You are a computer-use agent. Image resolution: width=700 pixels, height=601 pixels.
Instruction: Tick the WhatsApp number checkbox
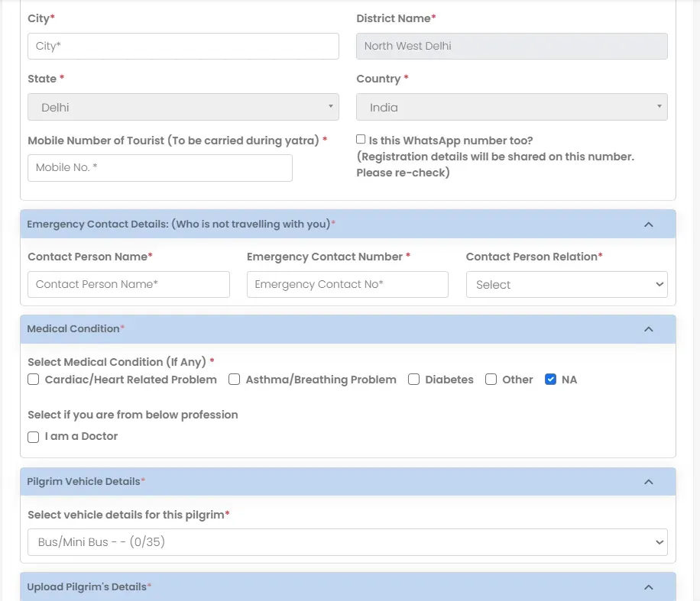pos(361,140)
